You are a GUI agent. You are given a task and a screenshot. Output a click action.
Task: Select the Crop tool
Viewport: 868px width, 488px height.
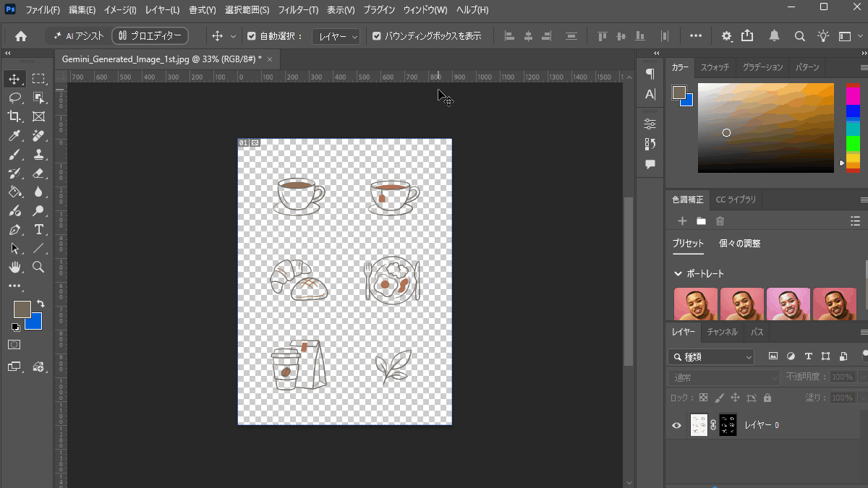point(14,116)
